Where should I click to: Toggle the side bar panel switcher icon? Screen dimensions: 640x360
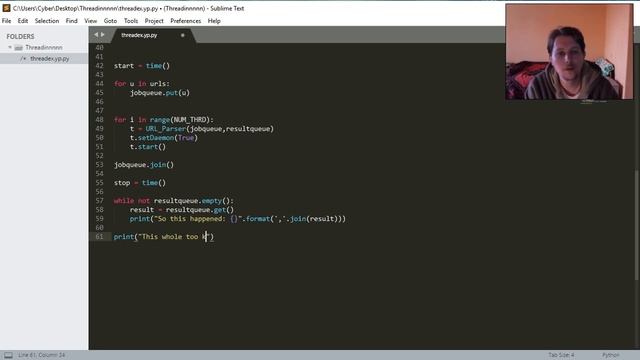click(8, 355)
